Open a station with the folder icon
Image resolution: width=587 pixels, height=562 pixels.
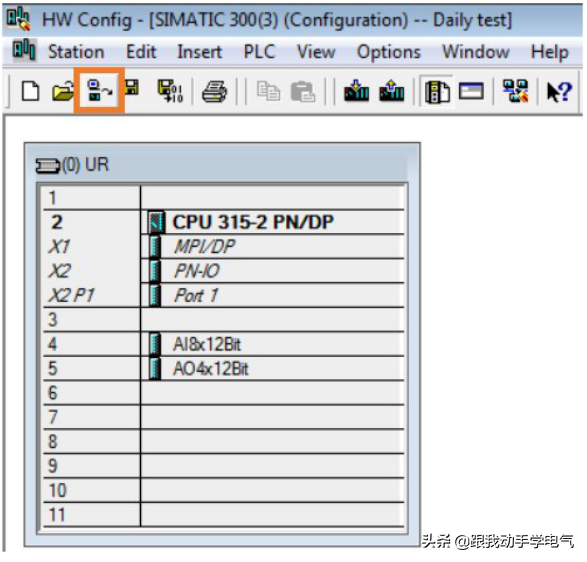pyautogui.click(x=63, y=91)
